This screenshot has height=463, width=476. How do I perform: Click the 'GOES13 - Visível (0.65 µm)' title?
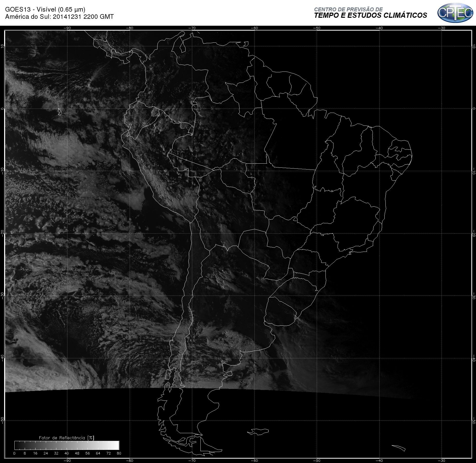[x=45, y=10]
